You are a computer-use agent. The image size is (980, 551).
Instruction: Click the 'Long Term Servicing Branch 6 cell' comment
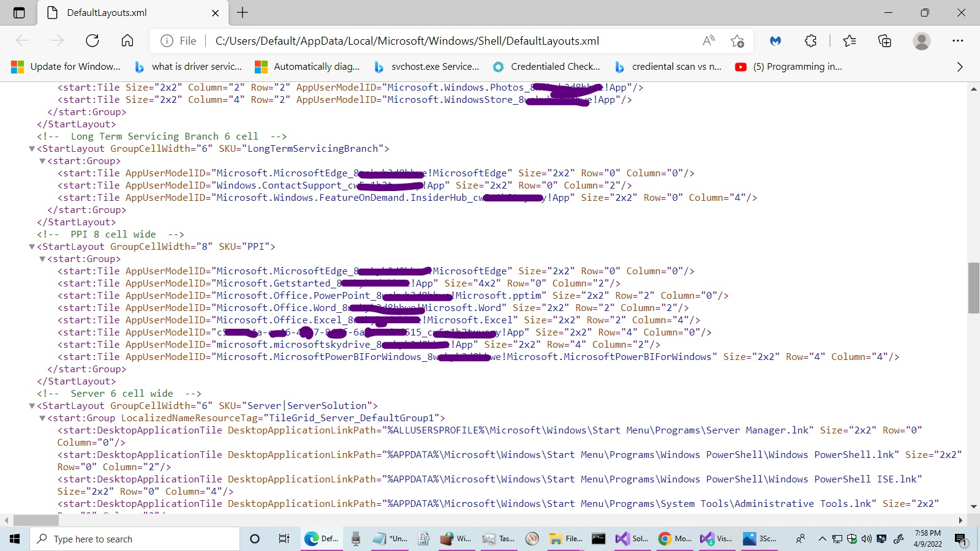[x=162, y=137]
